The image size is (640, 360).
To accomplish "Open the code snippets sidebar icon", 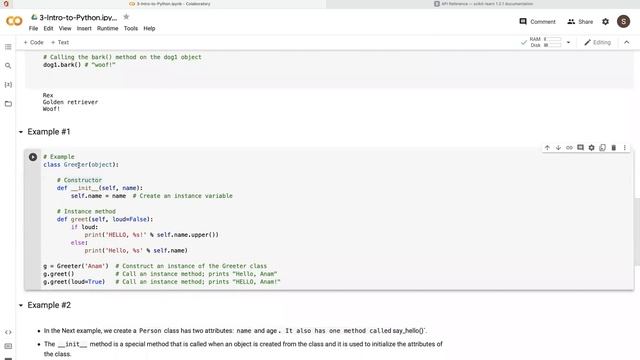I will pos(8,332).
